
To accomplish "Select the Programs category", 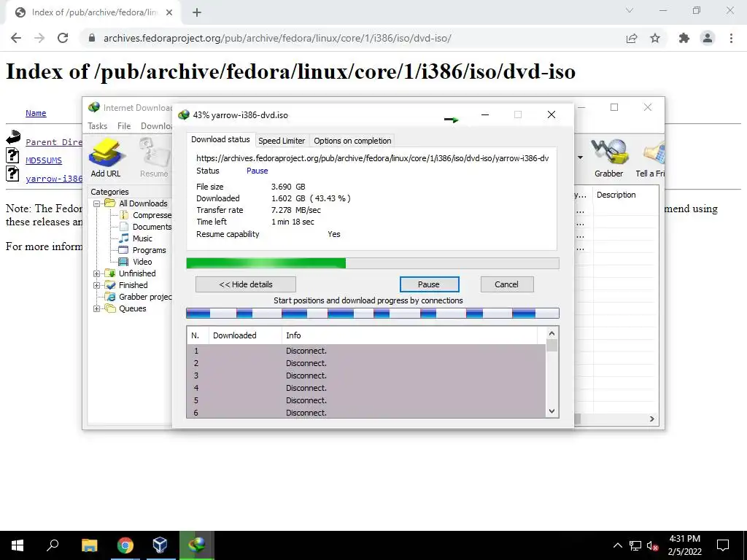I will pos(143,250).
